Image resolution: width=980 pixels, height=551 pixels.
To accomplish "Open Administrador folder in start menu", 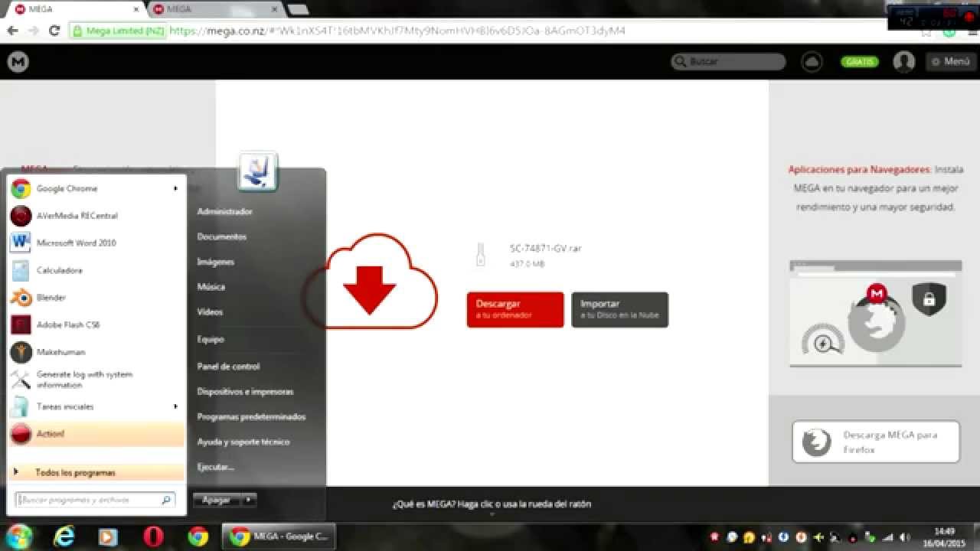I will [x=225, y=211].
